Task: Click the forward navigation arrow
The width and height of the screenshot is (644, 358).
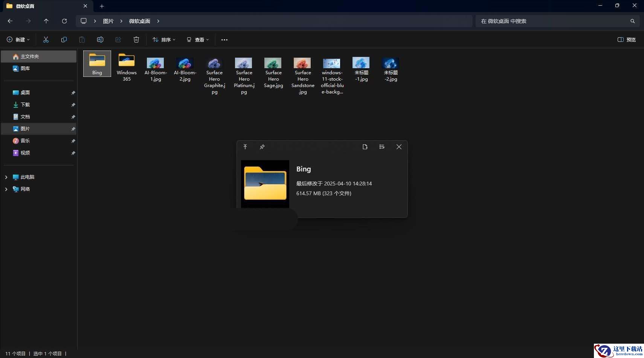Action: (28, 21)
